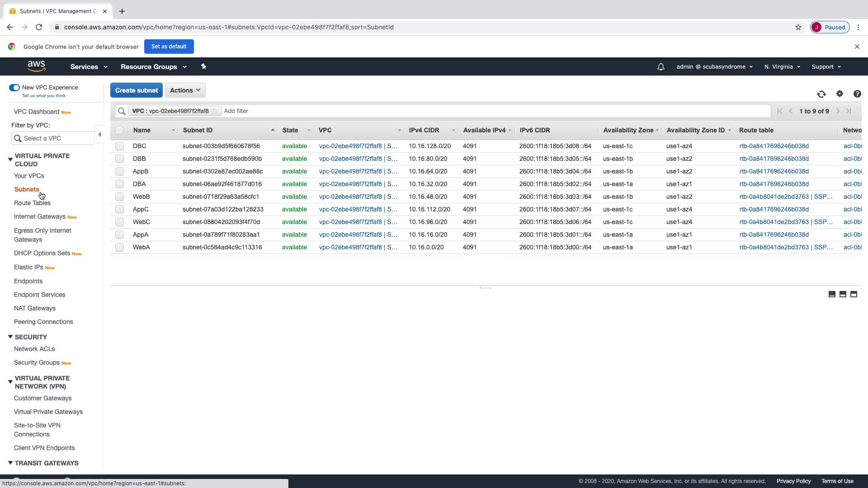Screen dimensions: 868x488
Task: Go to AWS home logo
Action: click(x=36, y=66)
